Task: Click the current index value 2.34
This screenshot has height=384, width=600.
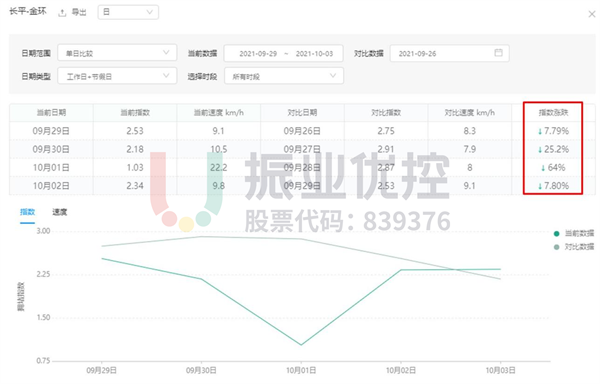Action: [x=135, y=186]
